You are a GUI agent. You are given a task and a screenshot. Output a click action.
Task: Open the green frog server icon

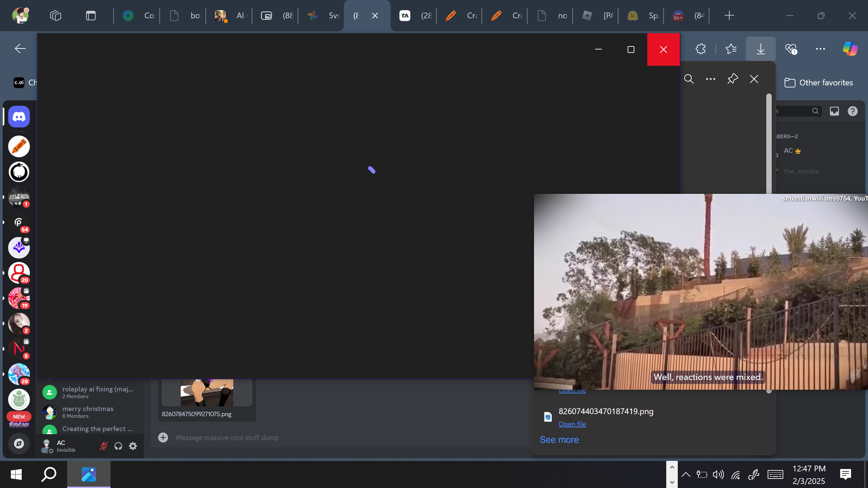(x=19, y=400)
